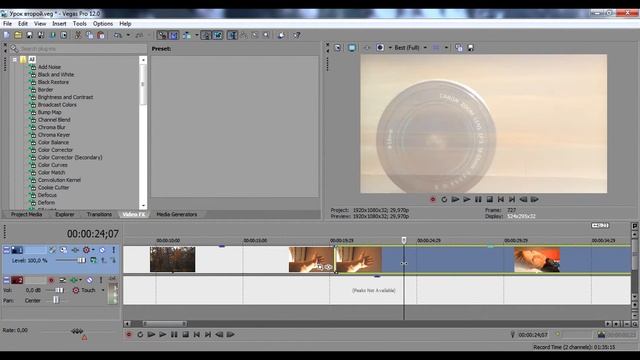Toggle Solo on video track 1

coord(113,250)
